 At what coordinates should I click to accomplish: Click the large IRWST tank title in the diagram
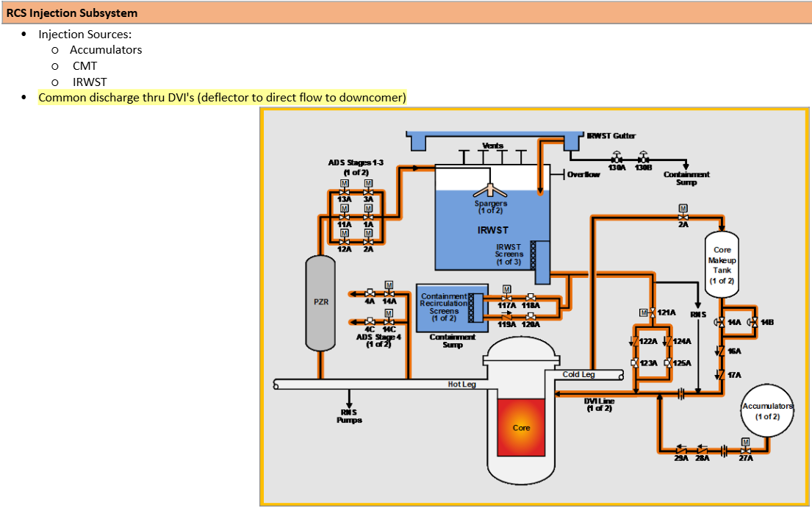point(492,230)
